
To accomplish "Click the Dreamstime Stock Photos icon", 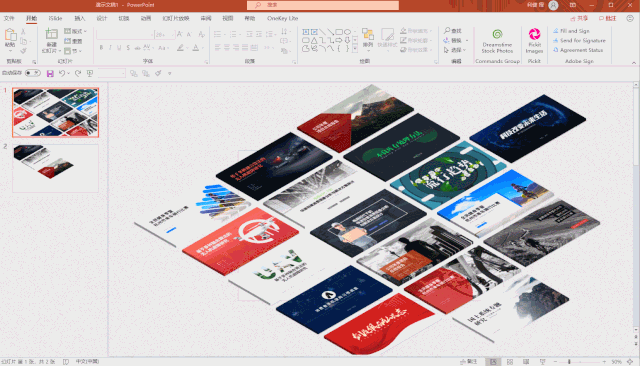I will pyautogui.click(x=497, y=35).
